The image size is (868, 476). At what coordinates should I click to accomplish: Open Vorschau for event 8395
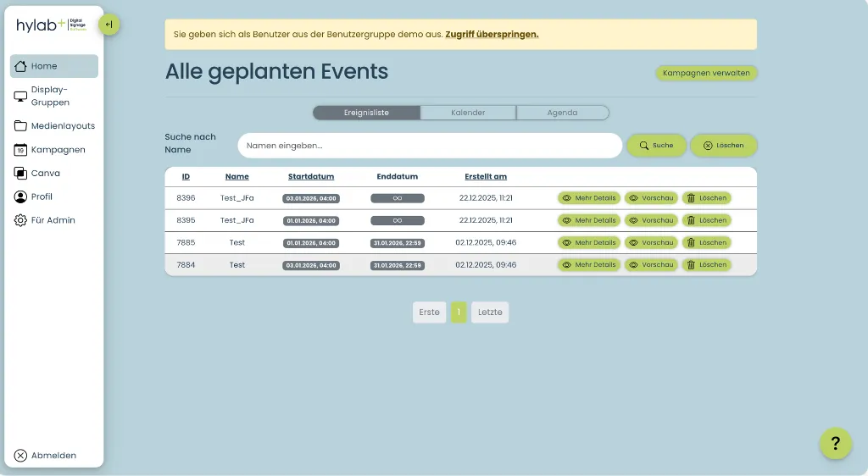(651, 220)
